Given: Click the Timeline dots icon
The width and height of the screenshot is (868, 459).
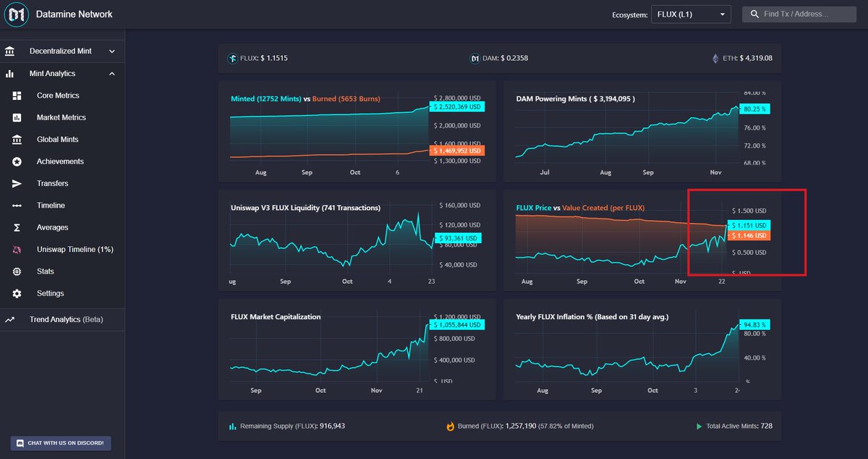Looking at the screenshot, I should [17, 206].
